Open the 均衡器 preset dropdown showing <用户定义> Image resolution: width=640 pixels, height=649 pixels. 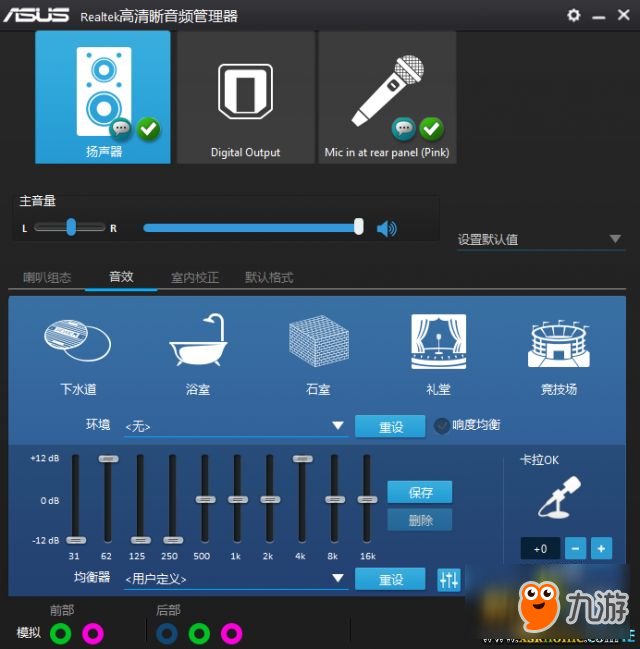coord(236,578)
